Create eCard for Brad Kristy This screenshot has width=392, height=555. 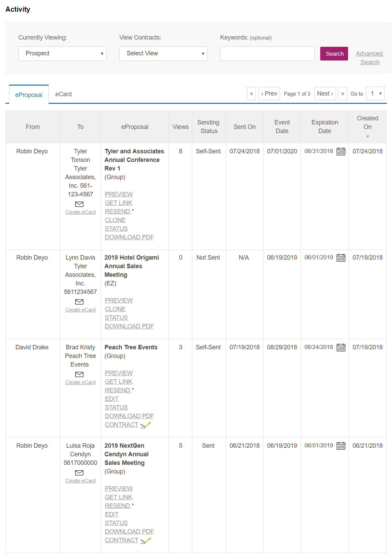point(80,382)
